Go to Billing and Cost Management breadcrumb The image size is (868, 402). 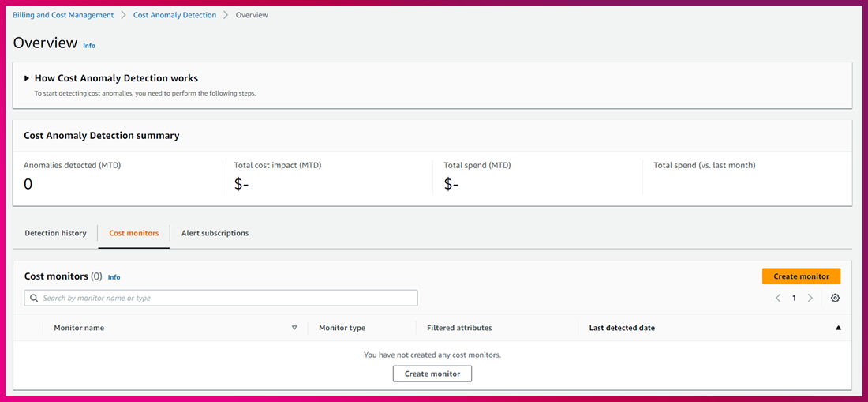click(63, 15)
